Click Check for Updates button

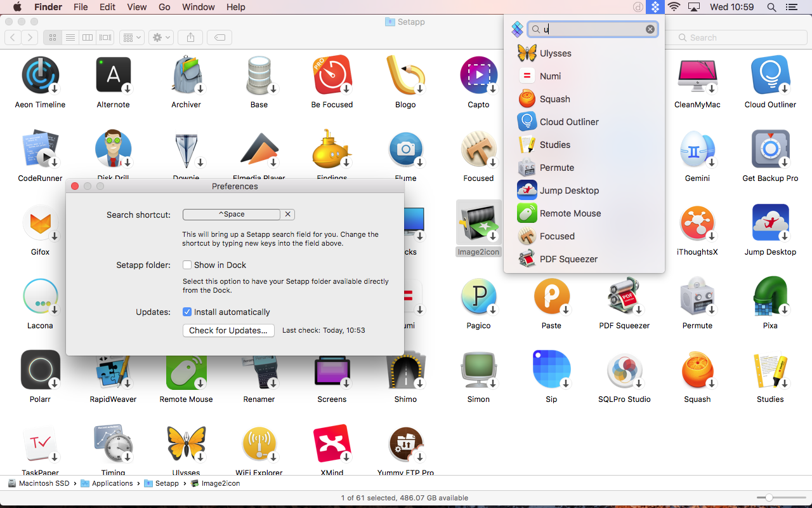(228, 330)
